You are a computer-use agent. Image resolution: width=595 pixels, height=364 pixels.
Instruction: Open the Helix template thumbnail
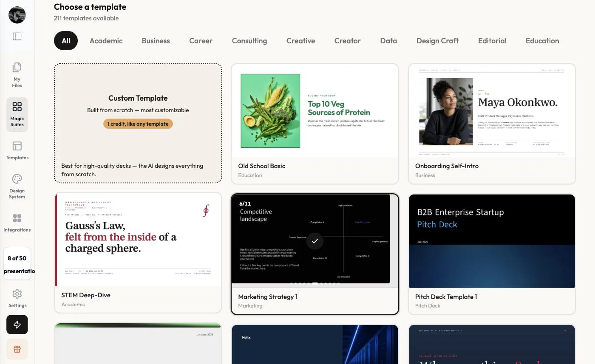(x=315, y=344)
